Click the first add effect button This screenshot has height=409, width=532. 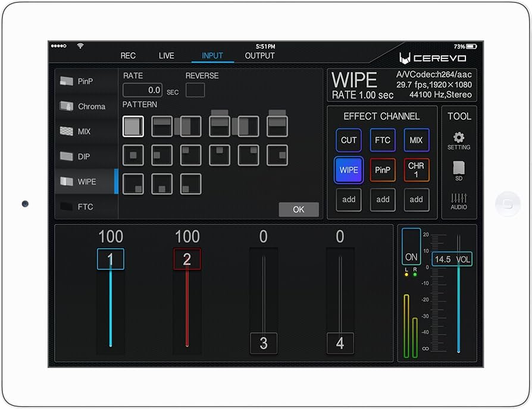[349, 200]
